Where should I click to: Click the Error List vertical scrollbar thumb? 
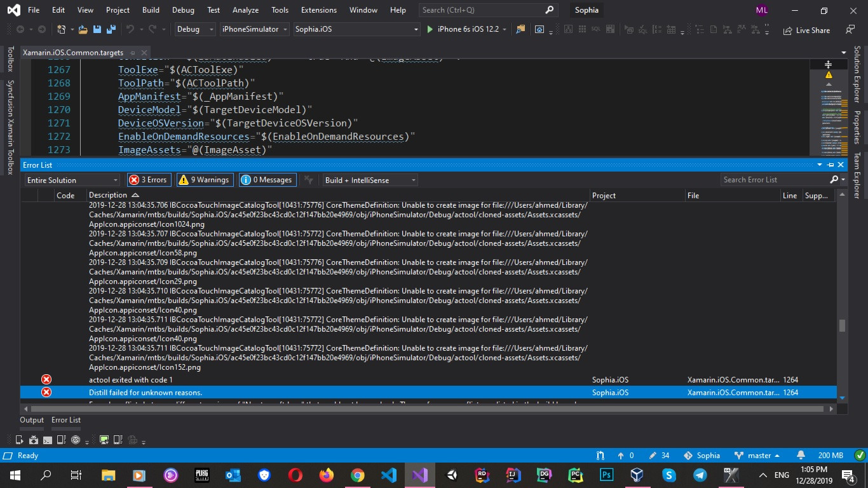coord(842,325)
